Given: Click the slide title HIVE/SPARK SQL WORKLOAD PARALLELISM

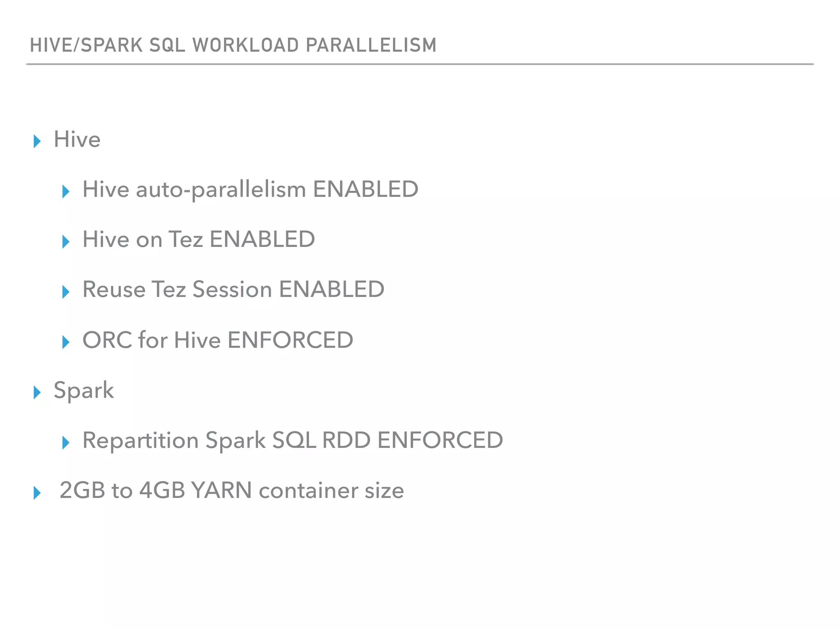Looking at the screenshot, I should tap(233, 45).
